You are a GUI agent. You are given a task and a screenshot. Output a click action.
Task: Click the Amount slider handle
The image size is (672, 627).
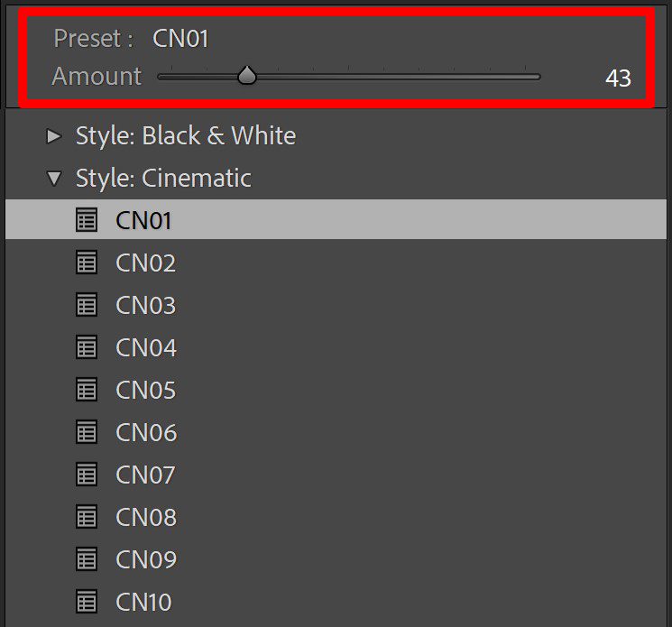[247, 76]
